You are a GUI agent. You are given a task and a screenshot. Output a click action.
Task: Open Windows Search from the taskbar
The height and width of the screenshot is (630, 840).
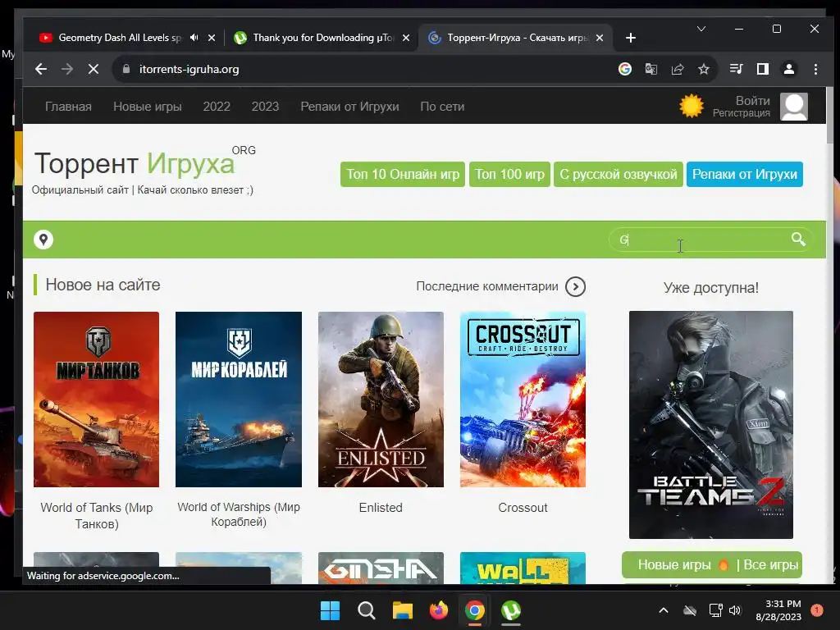tap(367, 610)
